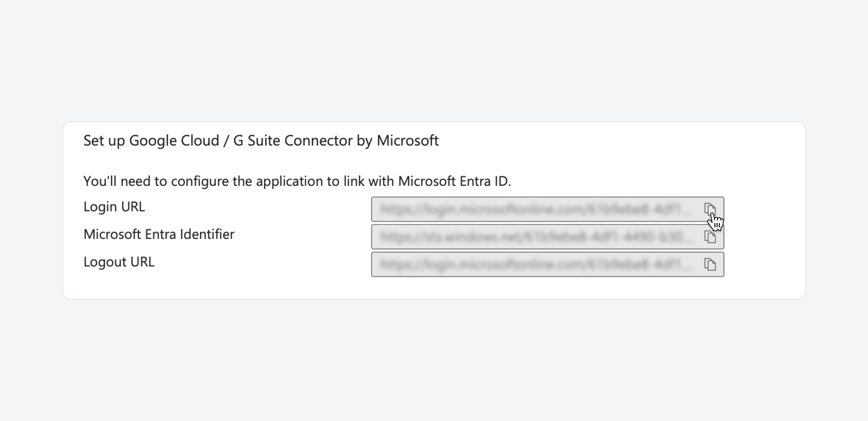Click the Microsoft Entra Identifier label

[x=159, y=234]
